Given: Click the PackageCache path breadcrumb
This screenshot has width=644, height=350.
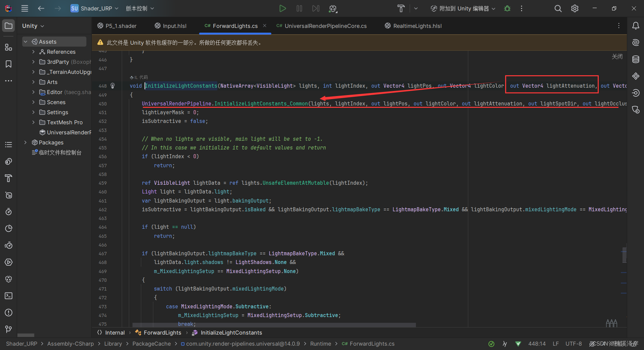Looking at the screenshot, I should click(x=152, y=344).
